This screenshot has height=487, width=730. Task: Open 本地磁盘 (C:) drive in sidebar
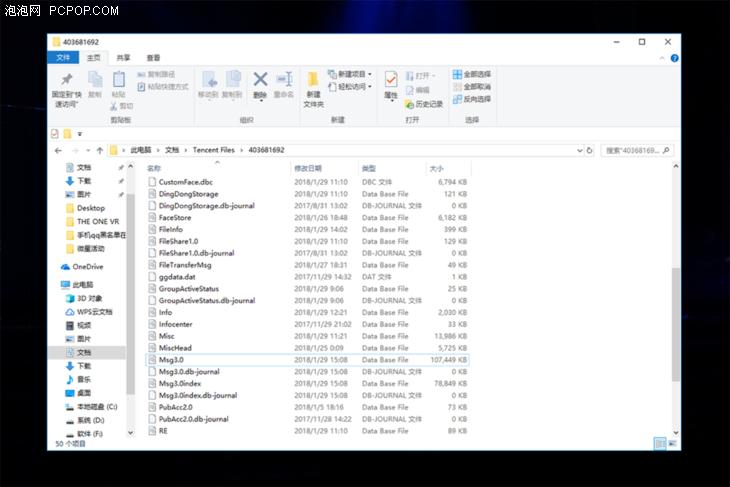(91, 407)
